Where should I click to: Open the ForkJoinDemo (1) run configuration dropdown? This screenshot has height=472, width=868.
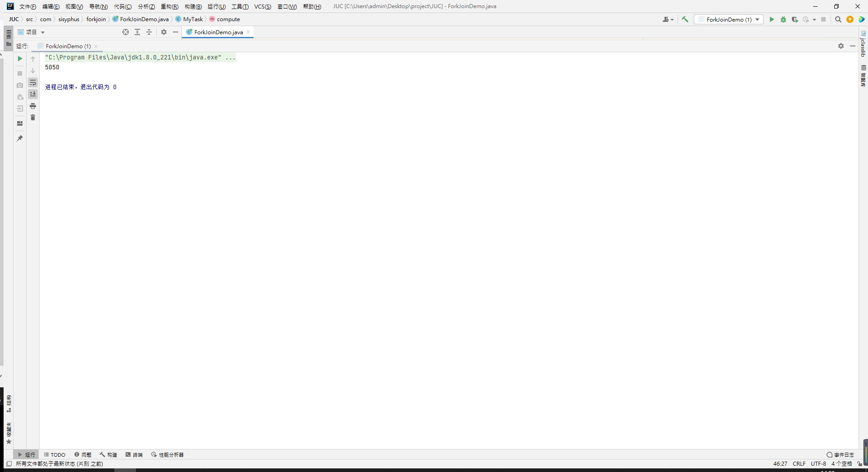(x=729, y=19)
